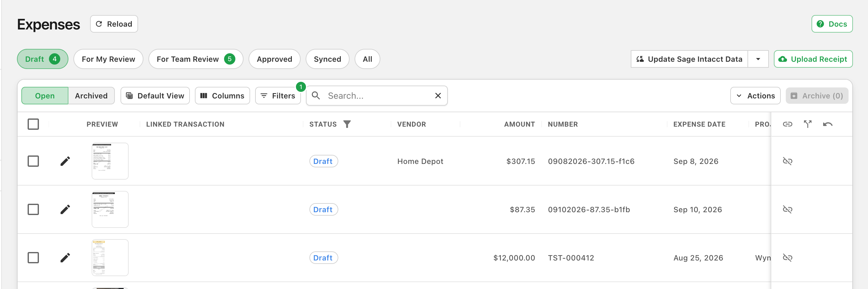Open the Synced tab
This screenshot has width=868, height=289.
click(327, 59)
